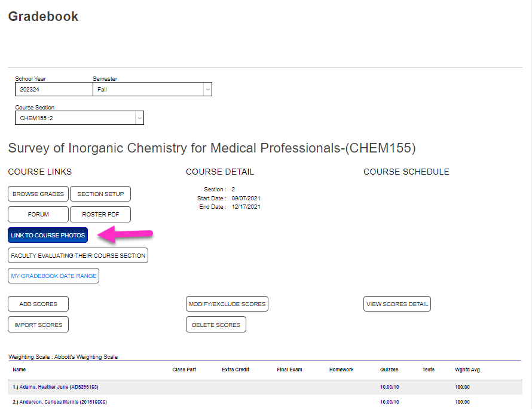Click Anderson's 10.00/10 quiz score link

(x=389, y=402)
